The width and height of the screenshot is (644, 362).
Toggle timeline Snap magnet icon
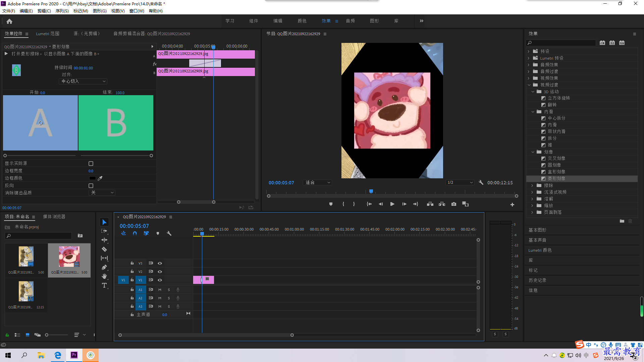(x=135, y=234)
